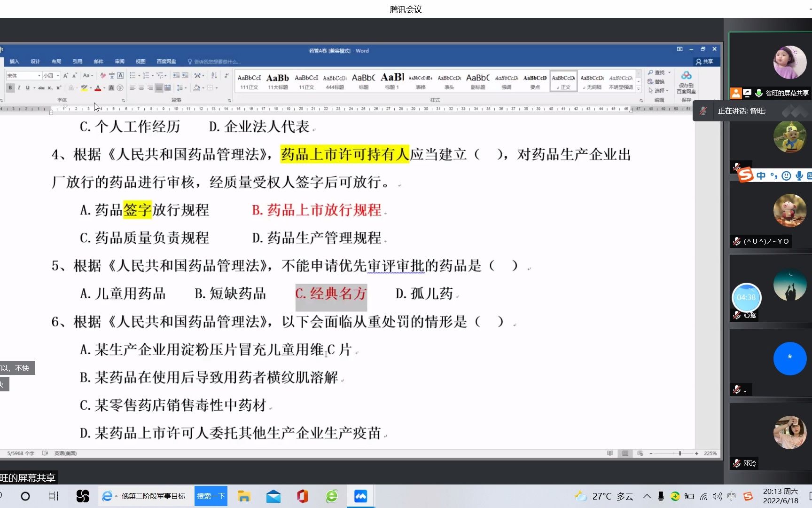Open the Design ribbon tab
This screenshot has width=812, height=508.
(35, 62)
